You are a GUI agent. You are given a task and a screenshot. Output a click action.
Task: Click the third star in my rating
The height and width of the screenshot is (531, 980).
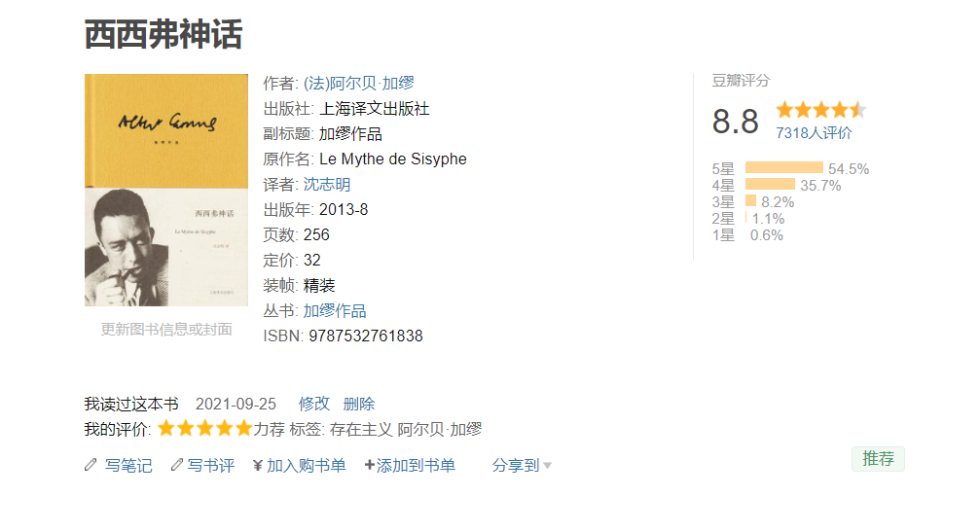(205, 429)
